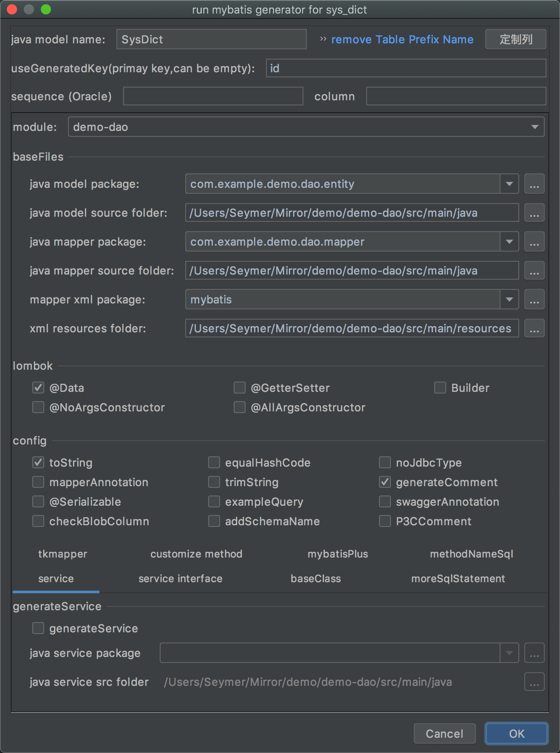The width and height of the screenshot is (560, 753).
Task: Expand java model package dropdown arrow
Action: [509, 184]
